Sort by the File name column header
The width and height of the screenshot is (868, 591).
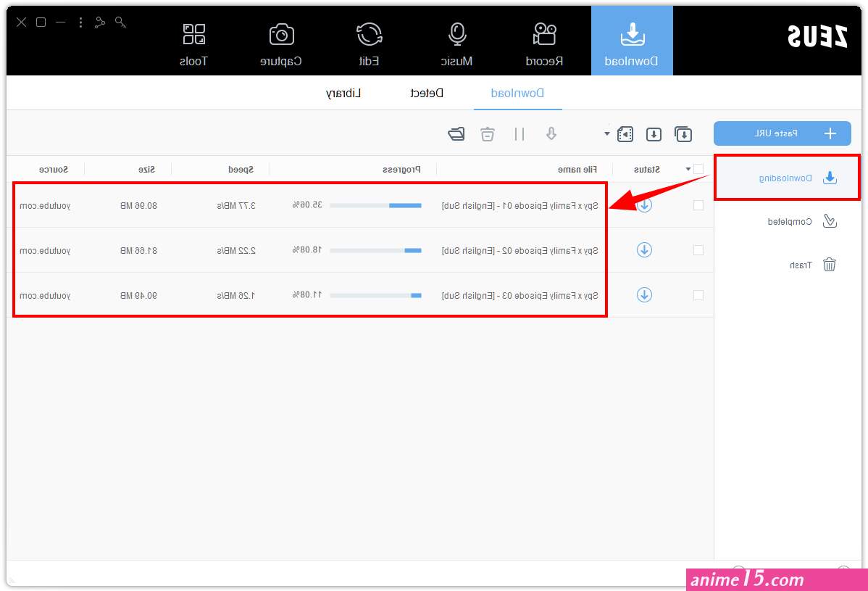pyautogui.click(x=577, y=170)
